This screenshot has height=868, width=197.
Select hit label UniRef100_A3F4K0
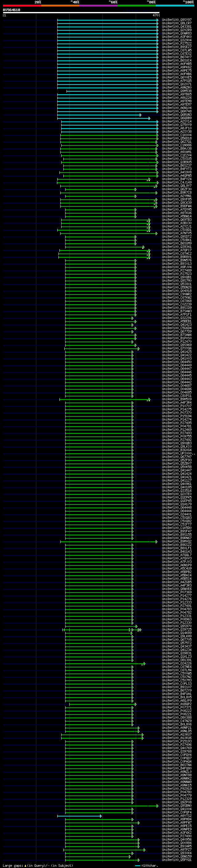tap(177, 37)
